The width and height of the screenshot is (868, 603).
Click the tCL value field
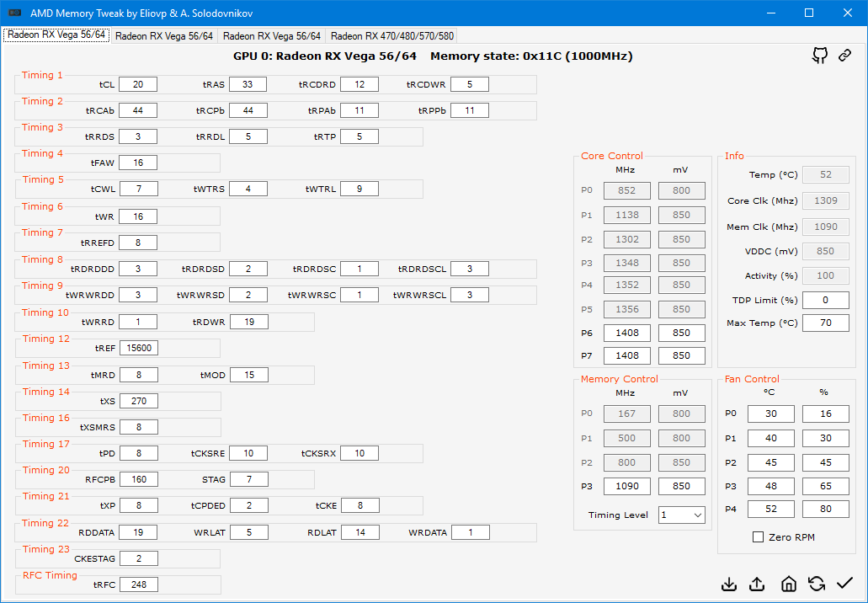click(x=138, y=84)
